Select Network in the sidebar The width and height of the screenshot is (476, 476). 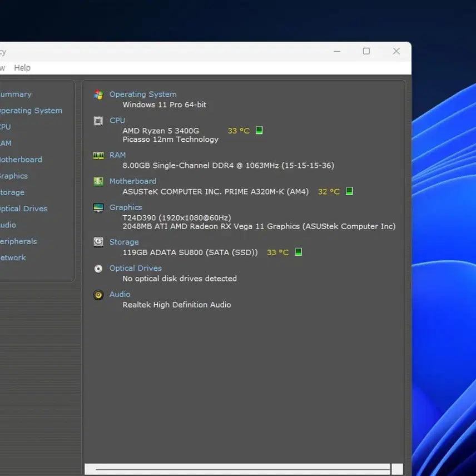pos(13,257)
